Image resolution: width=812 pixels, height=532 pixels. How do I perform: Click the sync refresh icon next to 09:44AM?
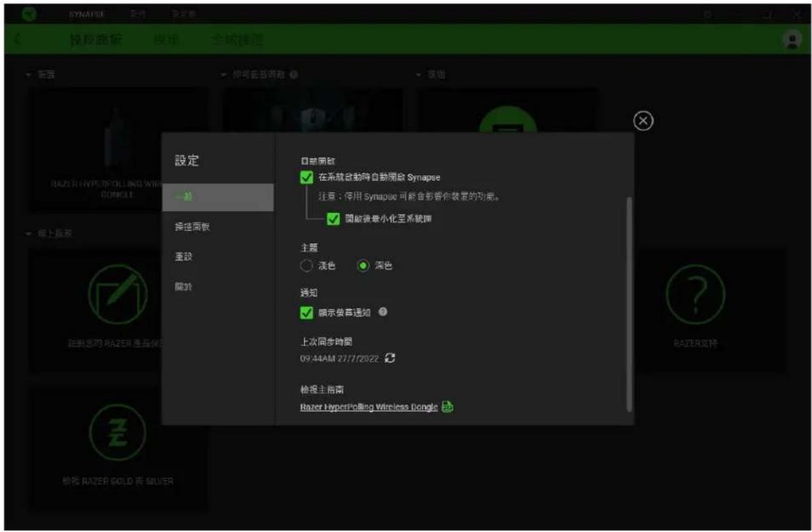[x=391, y=358]
